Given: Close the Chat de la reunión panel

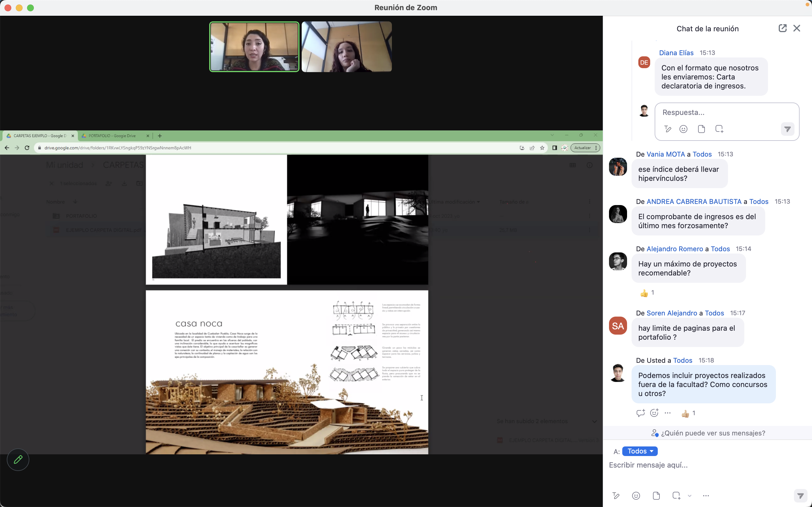Looking at the screenshot, I should (x=796, y=28).
